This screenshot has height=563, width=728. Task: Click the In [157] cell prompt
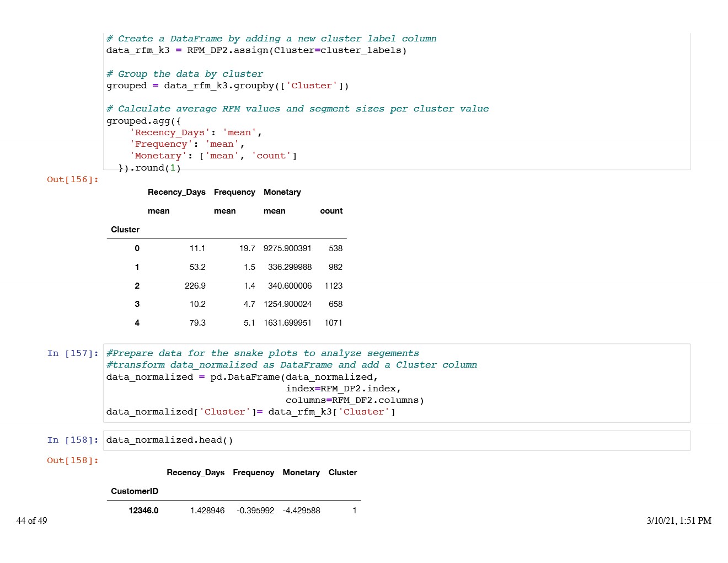point(73,353)
